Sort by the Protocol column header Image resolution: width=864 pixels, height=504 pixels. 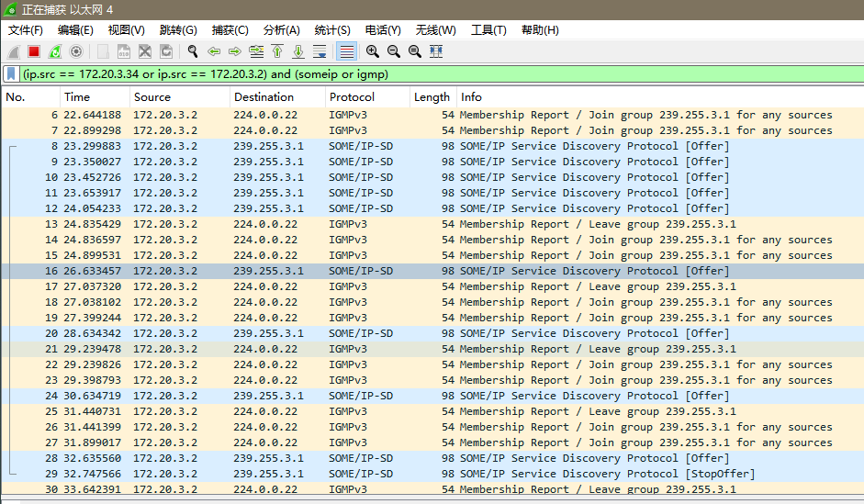[x=367, y=97]
